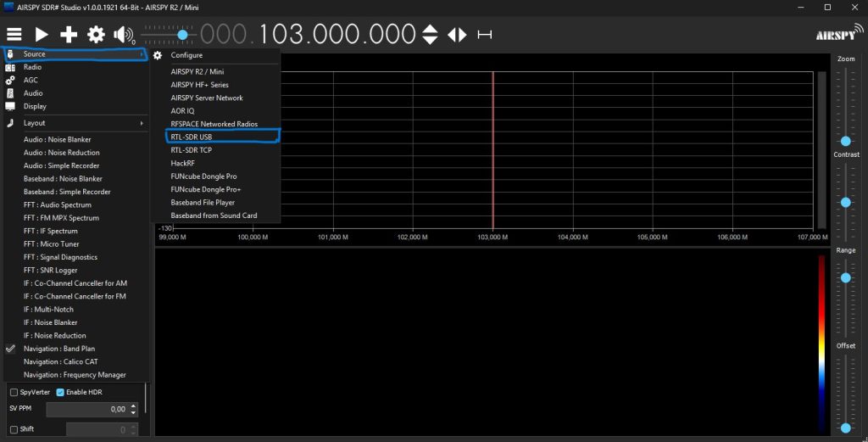This screenshot has width=868, height=442.
Task: Click the Audio speaker menu icon
Action: tap(10, 93)
